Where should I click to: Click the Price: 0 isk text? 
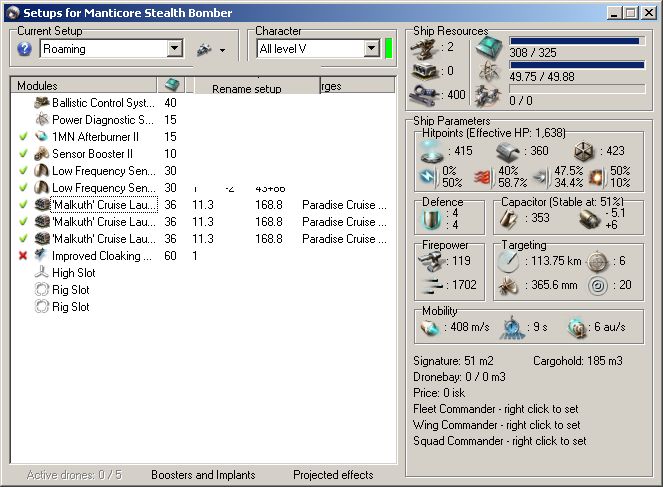(x=439, y=393)
